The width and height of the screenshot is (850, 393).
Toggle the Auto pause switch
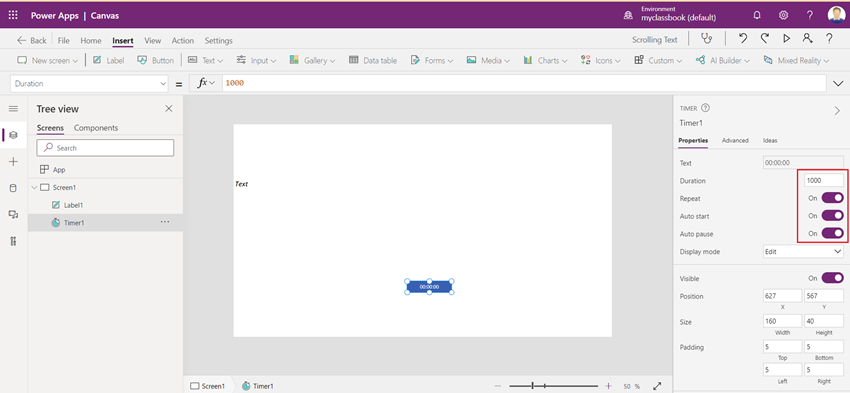[x=832, y=234]
